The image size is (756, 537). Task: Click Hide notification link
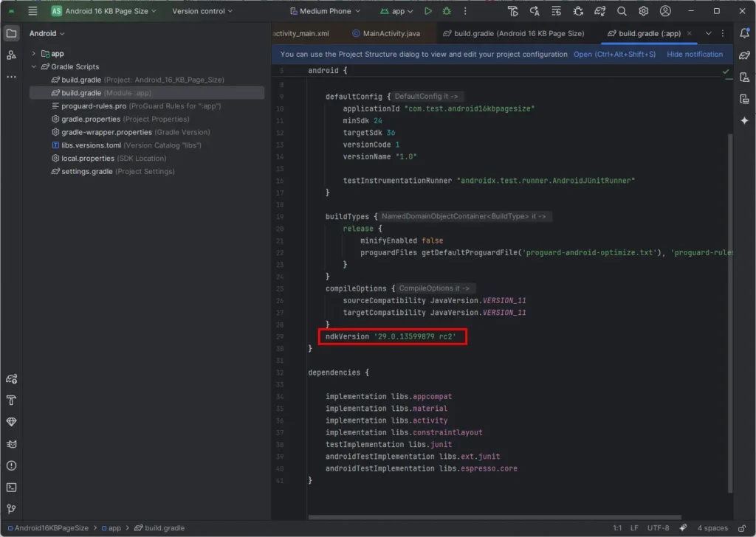(695, 54)
